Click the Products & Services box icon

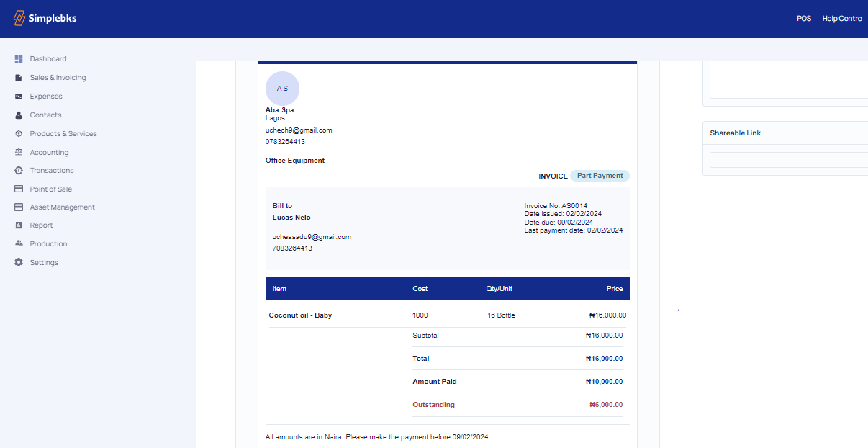tap(19, 134)
